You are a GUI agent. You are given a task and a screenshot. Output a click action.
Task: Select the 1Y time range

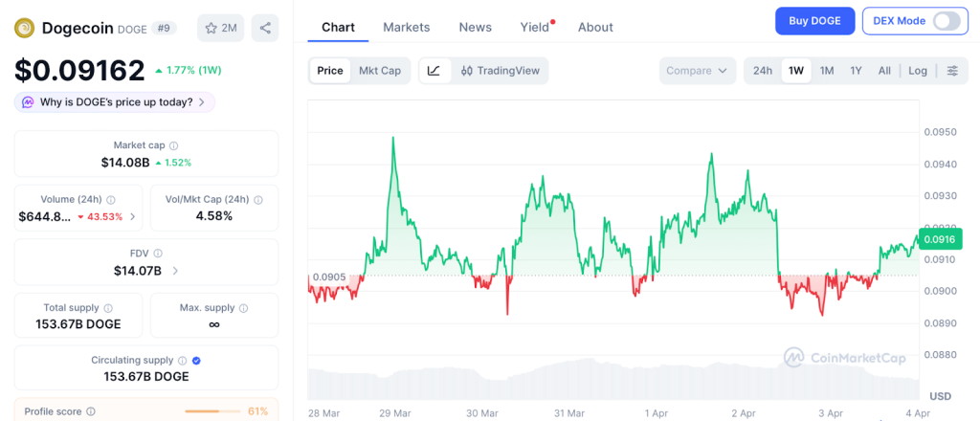[856, 71]
